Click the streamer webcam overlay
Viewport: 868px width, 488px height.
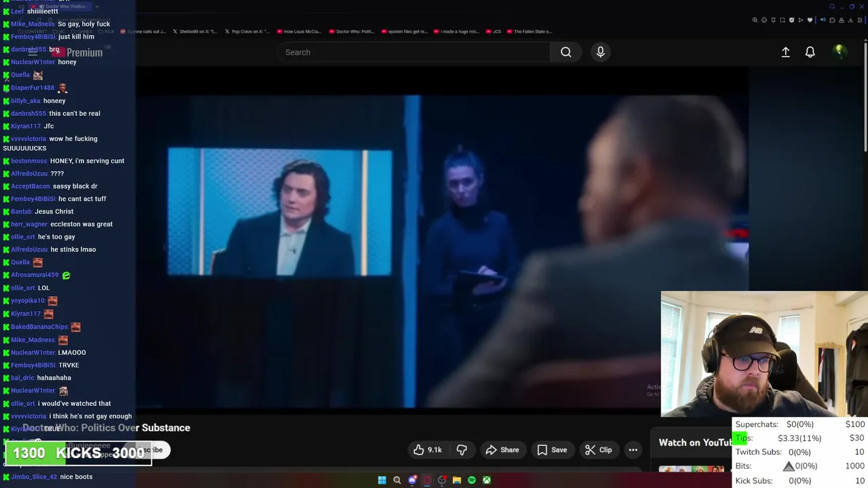pyautogui.click(x=764, y=354)
